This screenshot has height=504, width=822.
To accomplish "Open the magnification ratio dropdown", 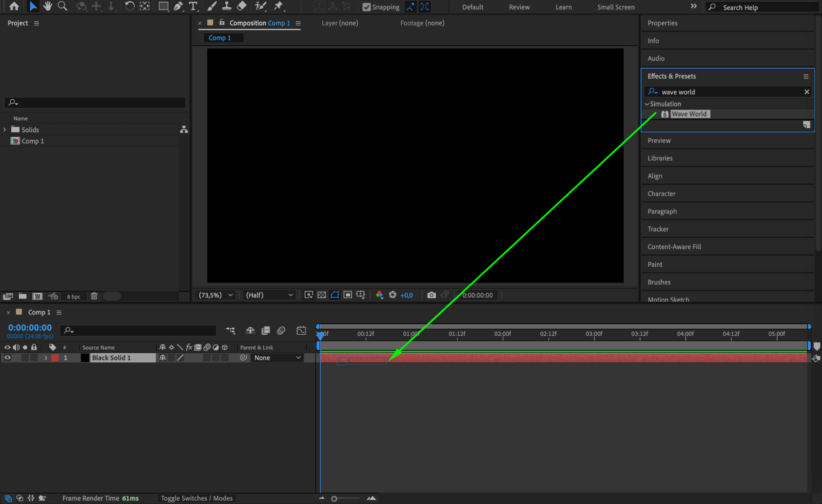I will 216,295.
